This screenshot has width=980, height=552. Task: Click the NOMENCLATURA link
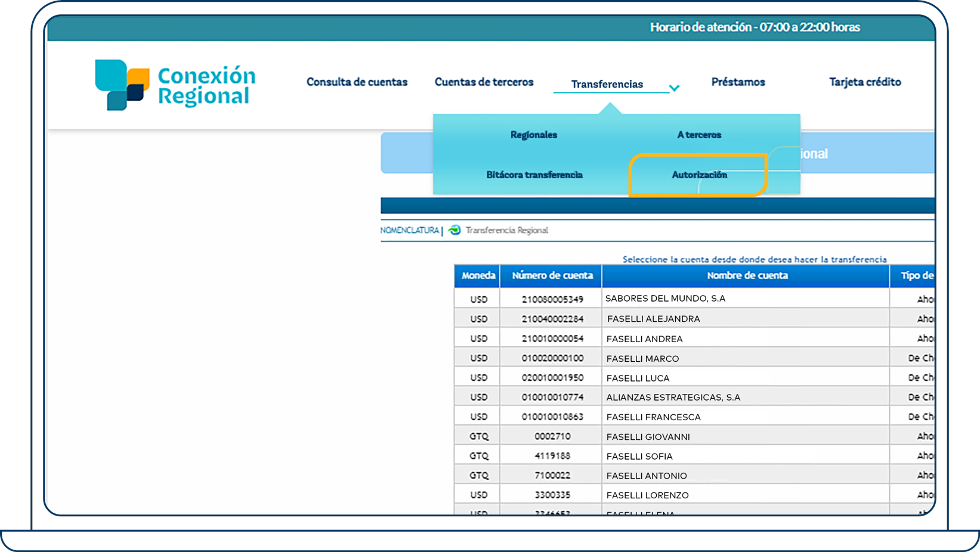coord(409,231)
